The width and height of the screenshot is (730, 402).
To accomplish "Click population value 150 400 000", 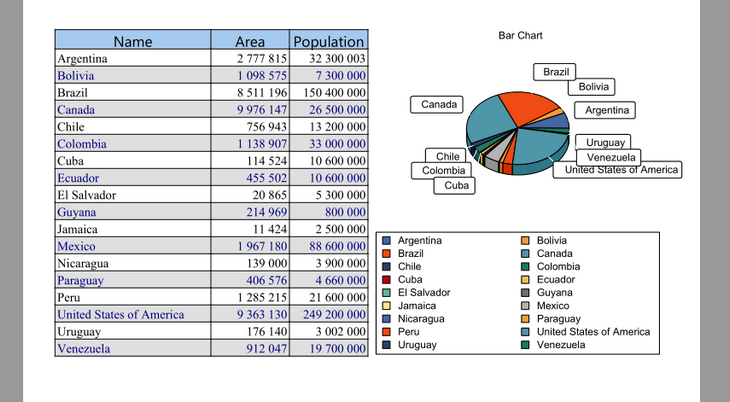I will click(334, 93).
